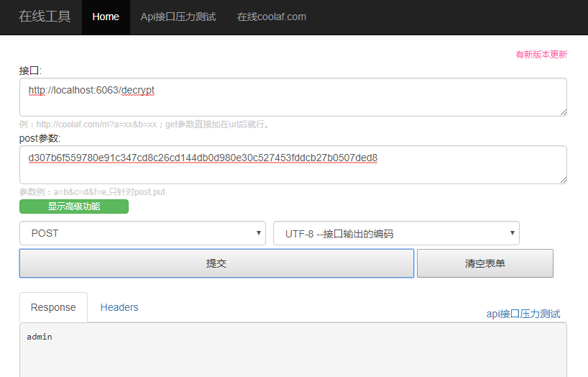Open the POST method dropdown

click(142, 233)
